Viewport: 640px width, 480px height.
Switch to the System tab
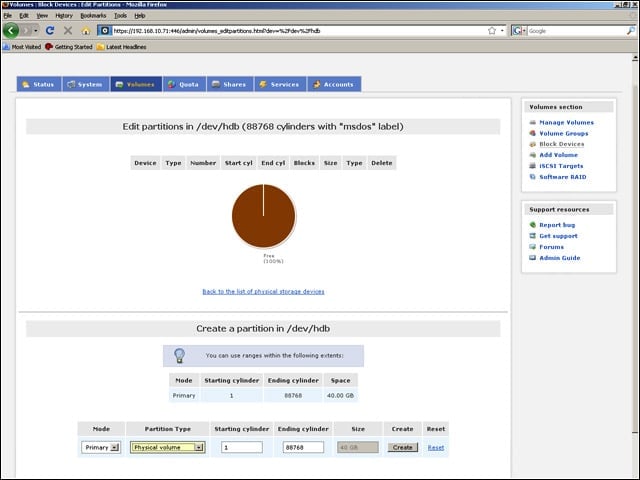(x=86, y=84)
